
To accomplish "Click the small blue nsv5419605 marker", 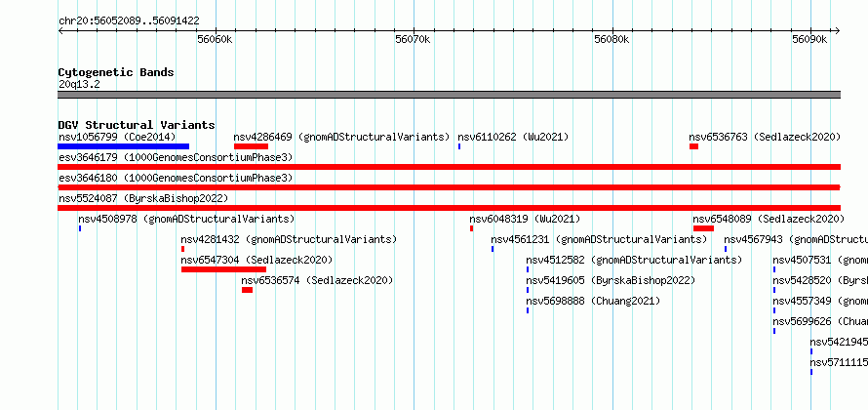I will (528, 290).
